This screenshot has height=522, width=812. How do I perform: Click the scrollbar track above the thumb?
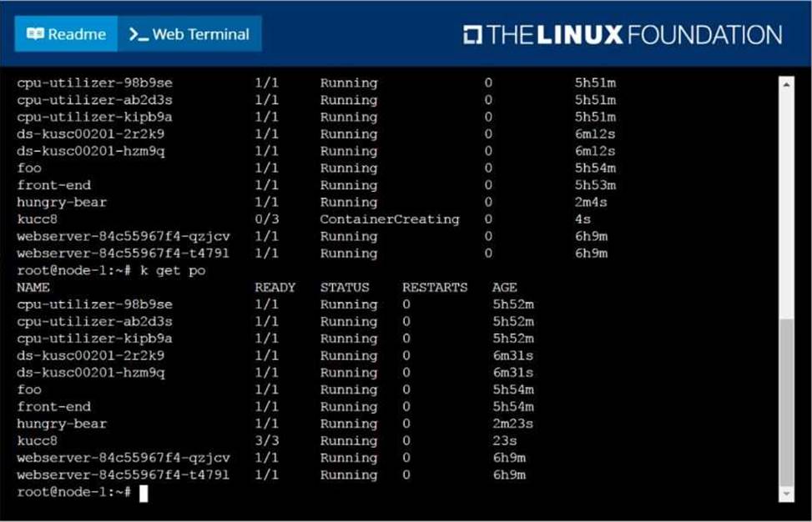coord(785,200)
